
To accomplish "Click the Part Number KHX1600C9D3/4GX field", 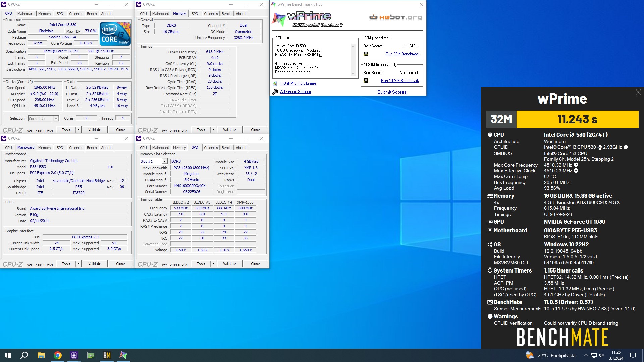I will [192, 186].
